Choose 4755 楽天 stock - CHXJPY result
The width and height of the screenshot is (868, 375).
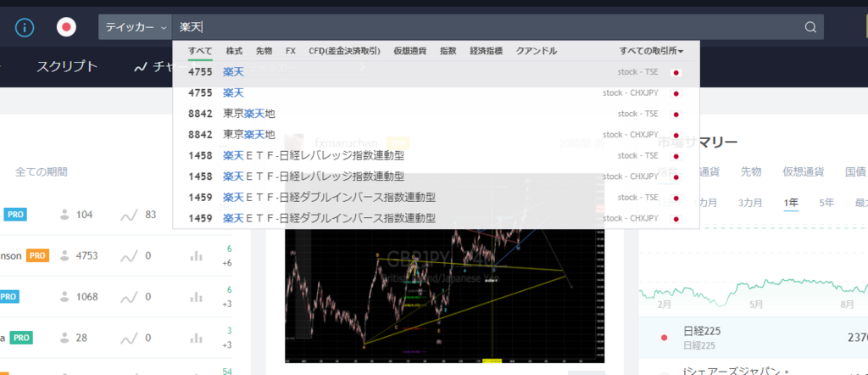point(437,93)
